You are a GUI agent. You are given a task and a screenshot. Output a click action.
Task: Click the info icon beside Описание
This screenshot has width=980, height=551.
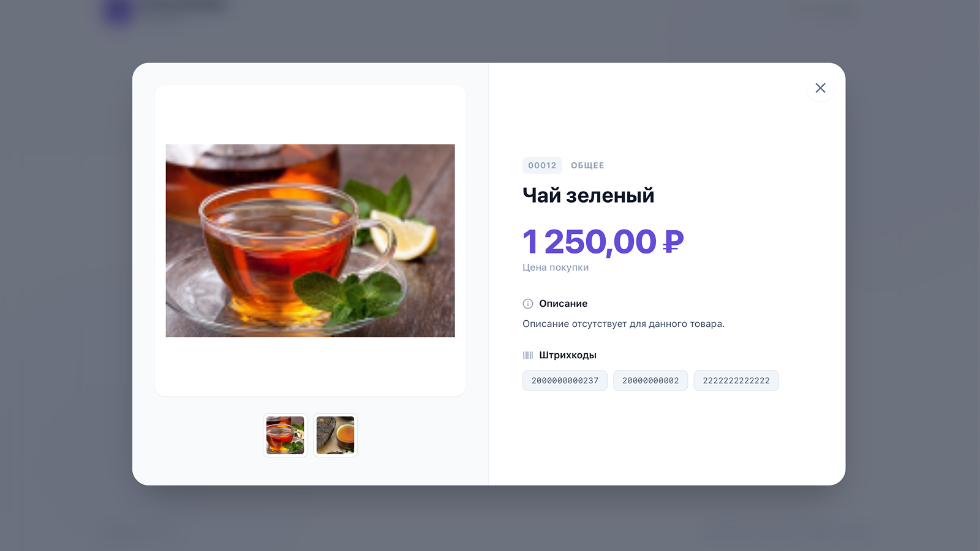[527, 304]
